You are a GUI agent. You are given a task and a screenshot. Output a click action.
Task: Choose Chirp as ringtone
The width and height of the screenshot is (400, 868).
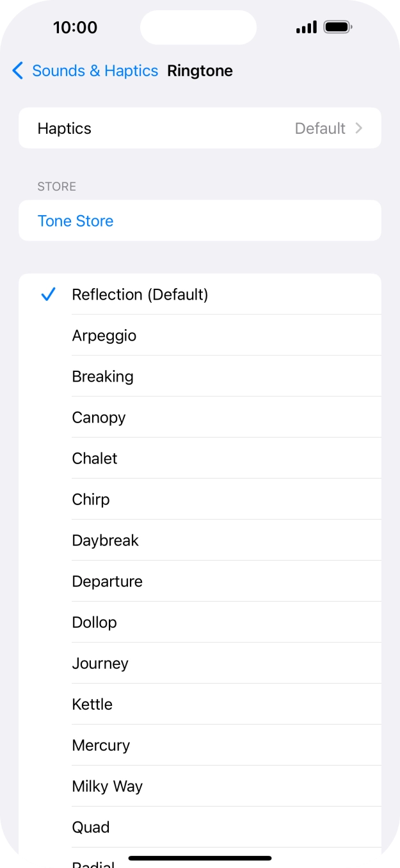91,499
